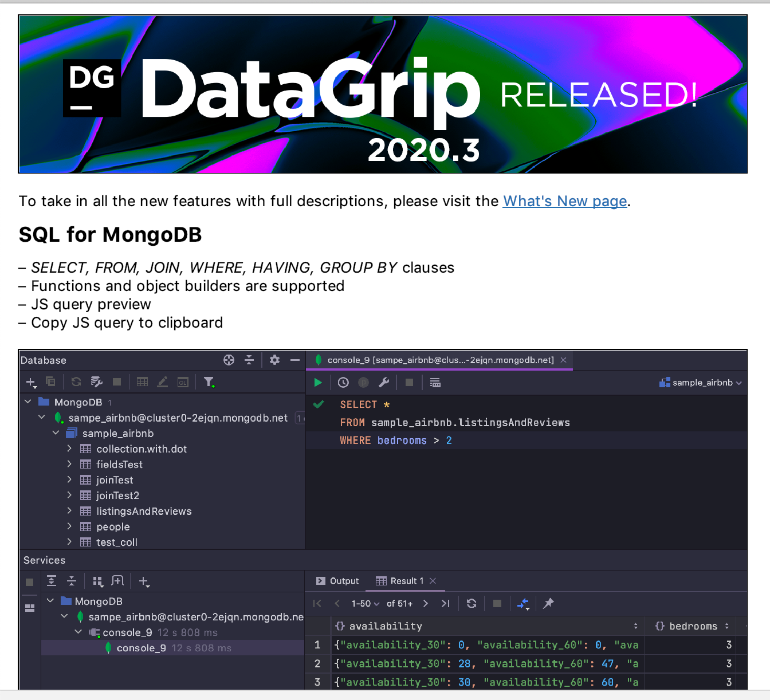Hide the Database panel with minus icon
Image resolution: width=770 pixels, height=700 pixels.
click(295, 360)
